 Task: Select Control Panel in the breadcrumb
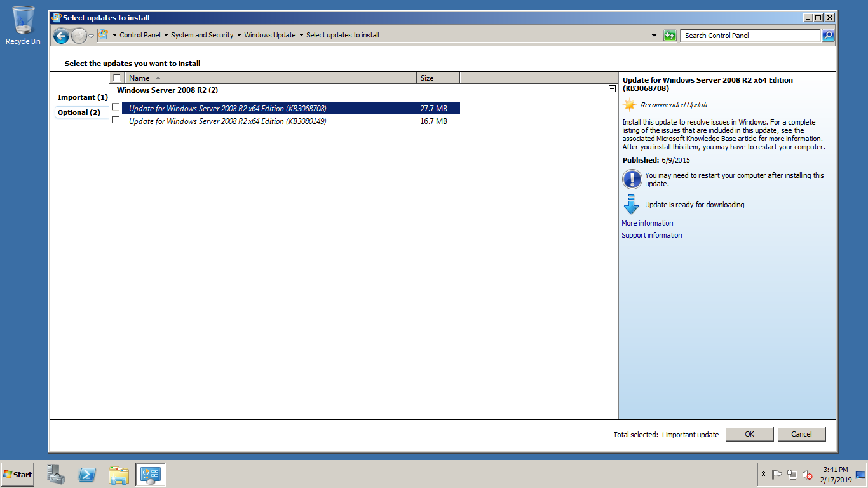pyautogui.click(x=140, y=35)
